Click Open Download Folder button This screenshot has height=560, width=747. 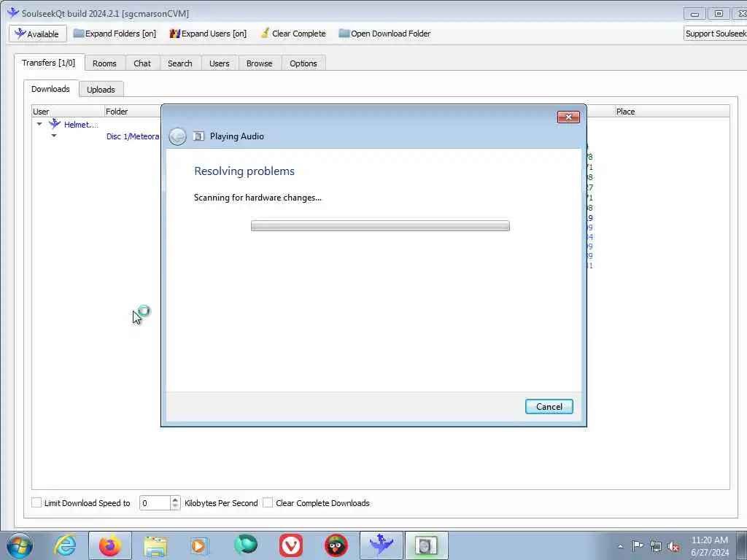[x=384, y=34]
